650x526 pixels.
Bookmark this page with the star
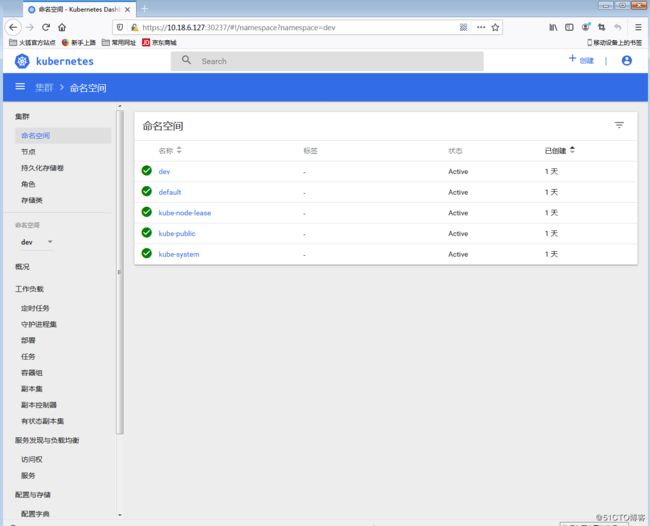click(x=495, y=27)
